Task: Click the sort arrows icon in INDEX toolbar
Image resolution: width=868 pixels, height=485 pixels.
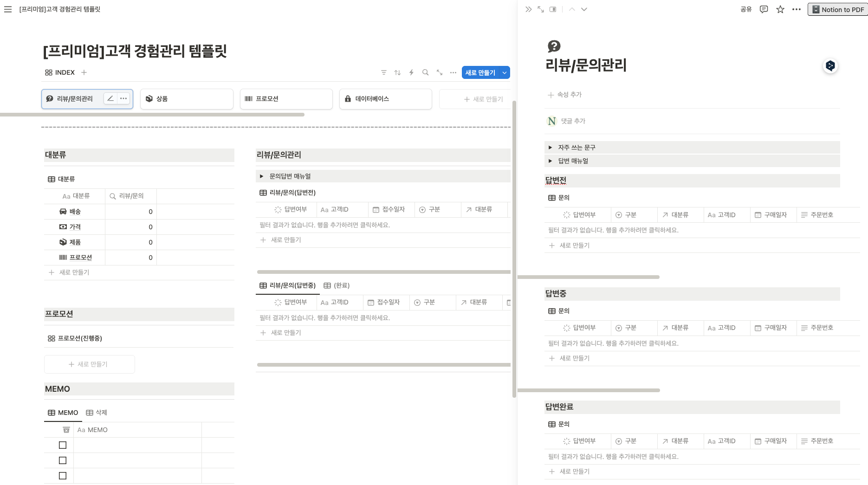Action: 397,72
